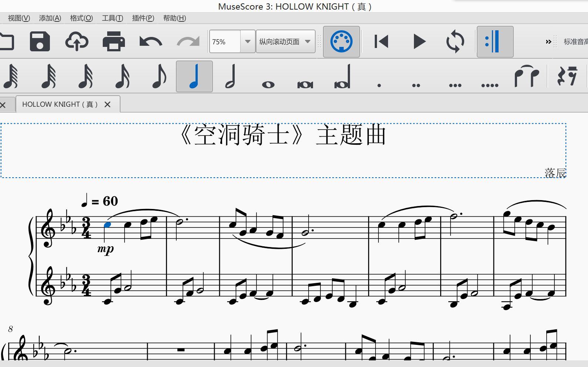Insert a rest with the rest icon
Viewport: 588px width, 367px height.
[567, 76]
